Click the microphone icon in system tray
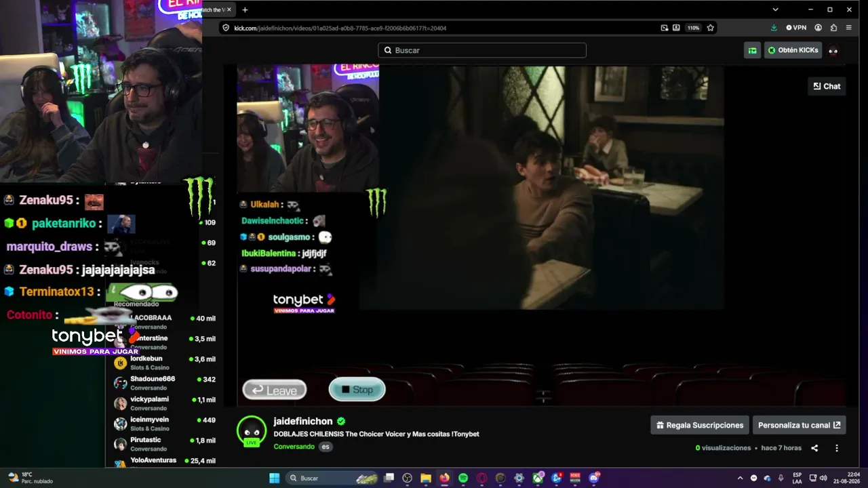The image size is (868, 488). [x=781, y=478]
